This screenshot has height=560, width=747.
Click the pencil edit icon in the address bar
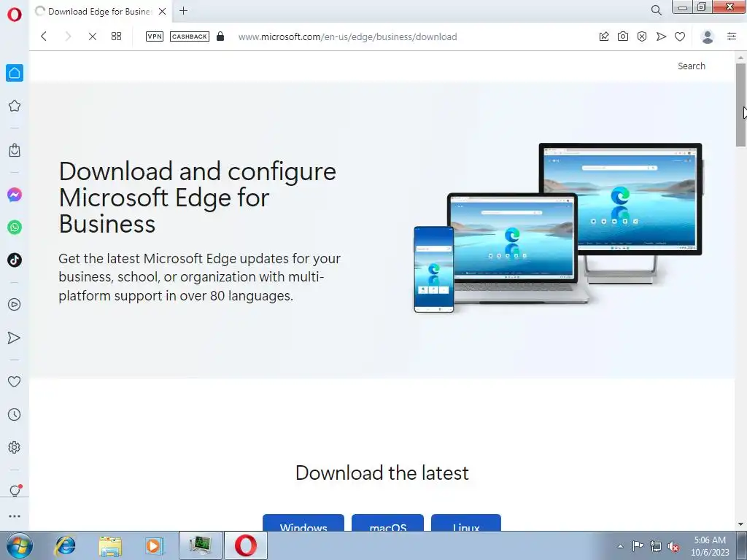tap(604, 36)
